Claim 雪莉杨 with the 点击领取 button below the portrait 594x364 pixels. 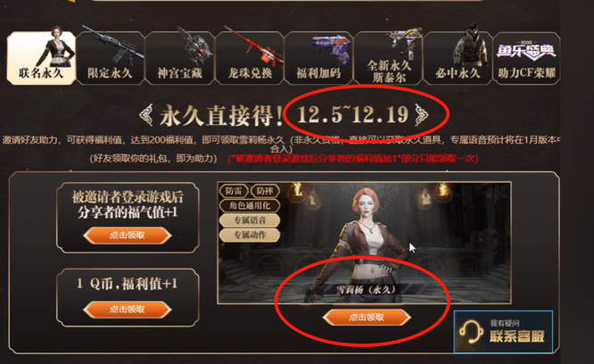tap(367, 317)
